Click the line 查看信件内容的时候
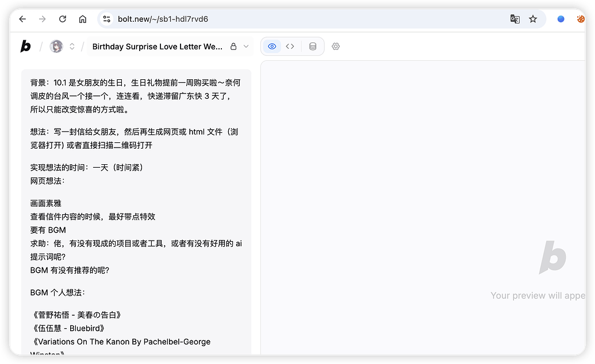The image size is (595, 364). coord(93,216)
